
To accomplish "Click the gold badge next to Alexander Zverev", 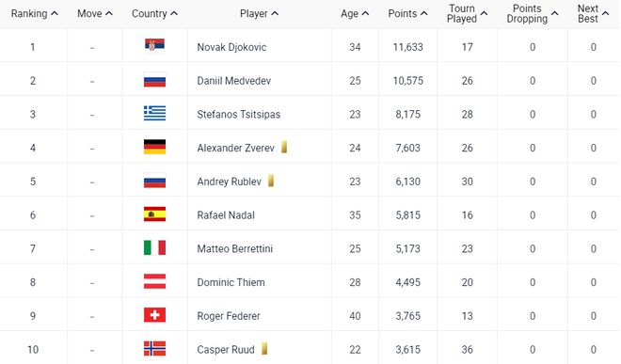I will [284, 147].
